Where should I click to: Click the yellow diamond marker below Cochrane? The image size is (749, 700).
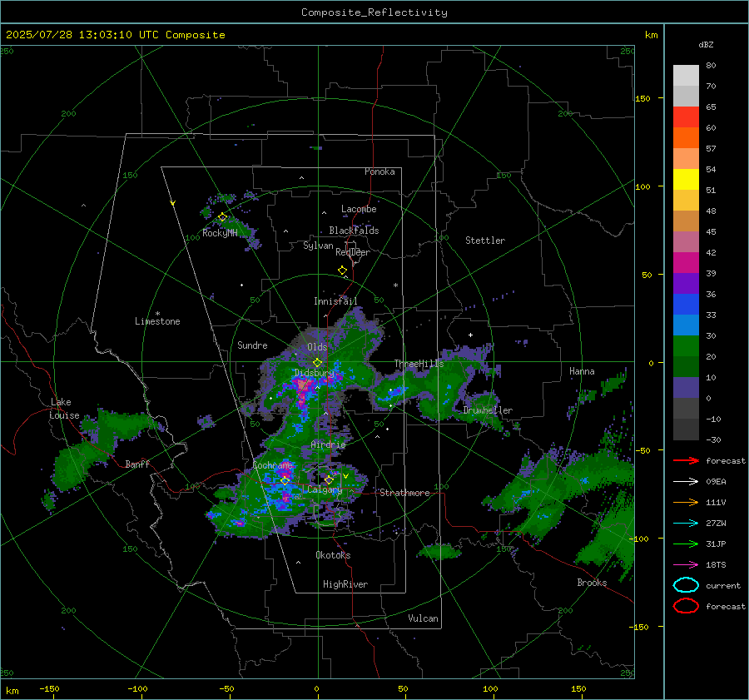285,480
